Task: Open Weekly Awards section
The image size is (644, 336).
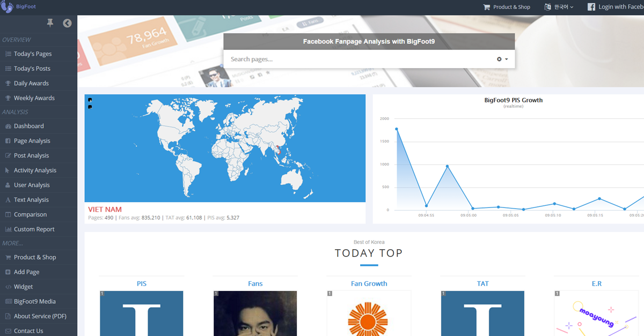Action: tap(39, 98)
